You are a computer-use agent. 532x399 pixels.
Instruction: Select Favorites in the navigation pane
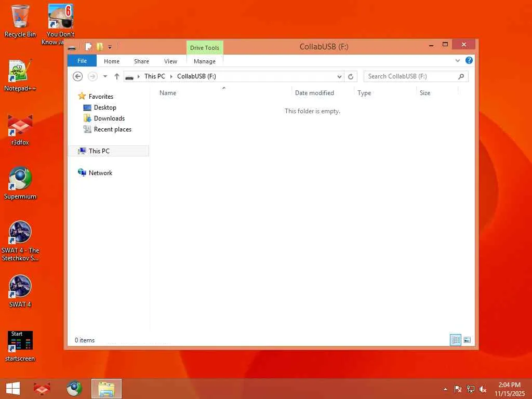101,96
